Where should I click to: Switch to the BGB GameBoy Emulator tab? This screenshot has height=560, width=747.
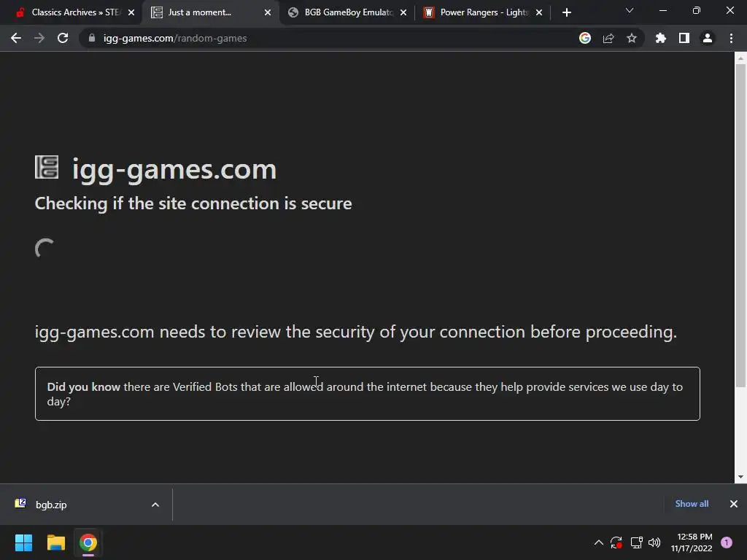348,12
